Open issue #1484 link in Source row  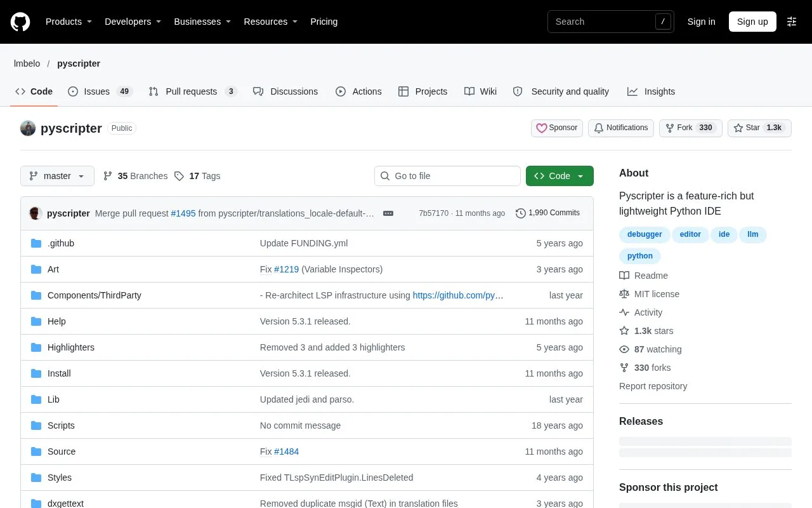(x=286, y=451)
